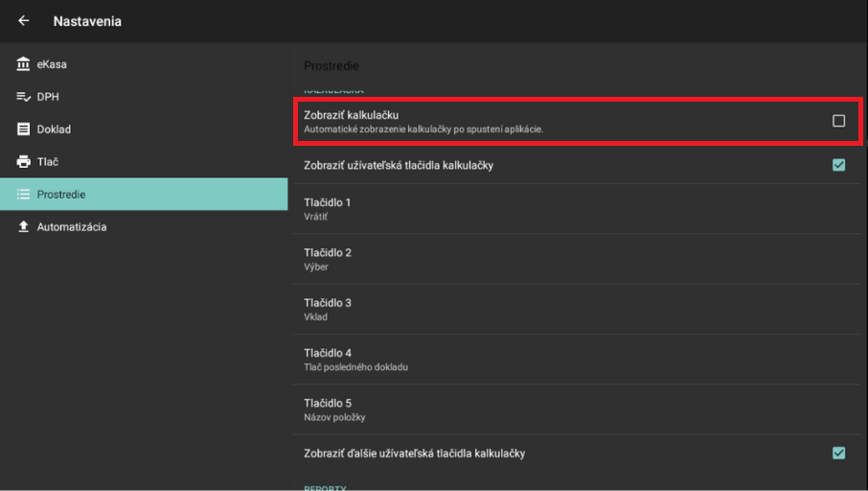Image resolution: width=868 pixels, height=491 pixels.
Task: Enable the Zobraziť kalkulačku checkbox
Action: tap(838, 121)
